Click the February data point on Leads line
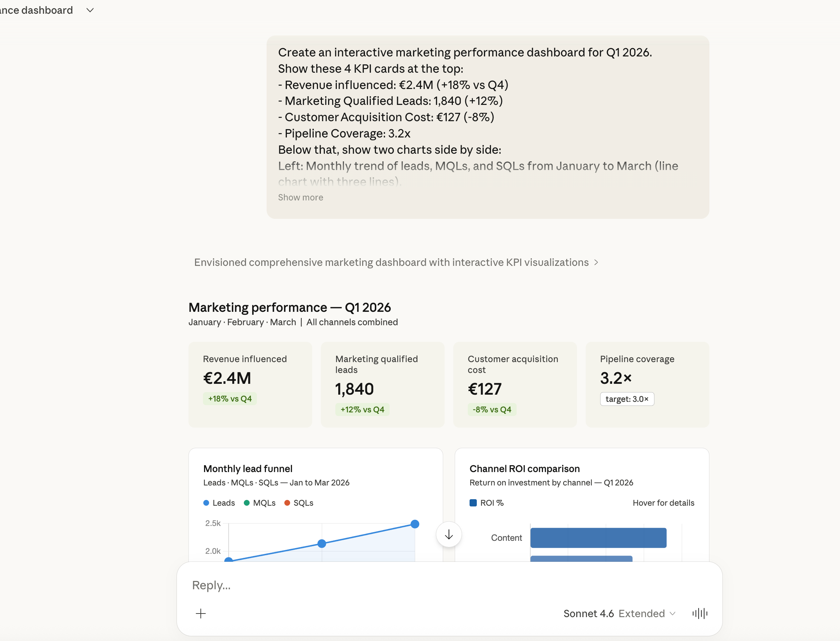 322,543
